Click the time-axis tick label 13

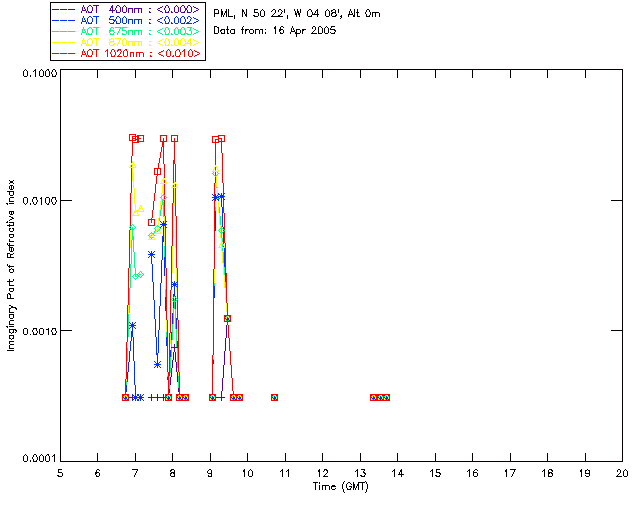(360, 473)
